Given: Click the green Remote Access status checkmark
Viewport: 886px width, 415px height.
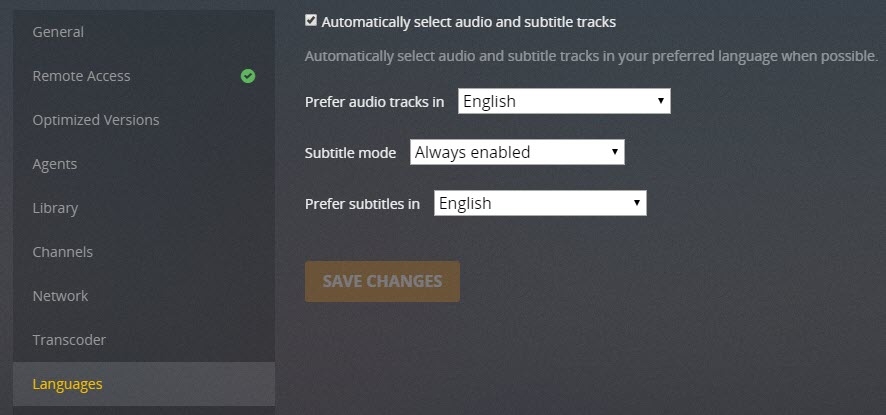Looking at the screenshot, I should pos(247,76).
